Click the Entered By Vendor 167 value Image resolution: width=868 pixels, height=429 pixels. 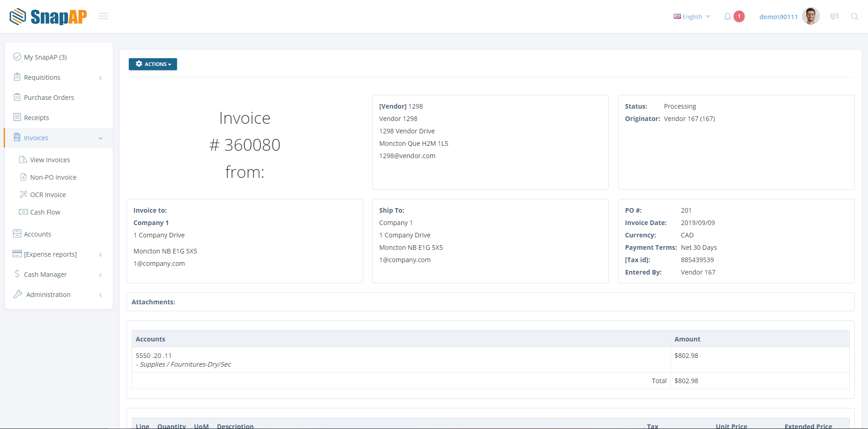(x=698, y=272)
